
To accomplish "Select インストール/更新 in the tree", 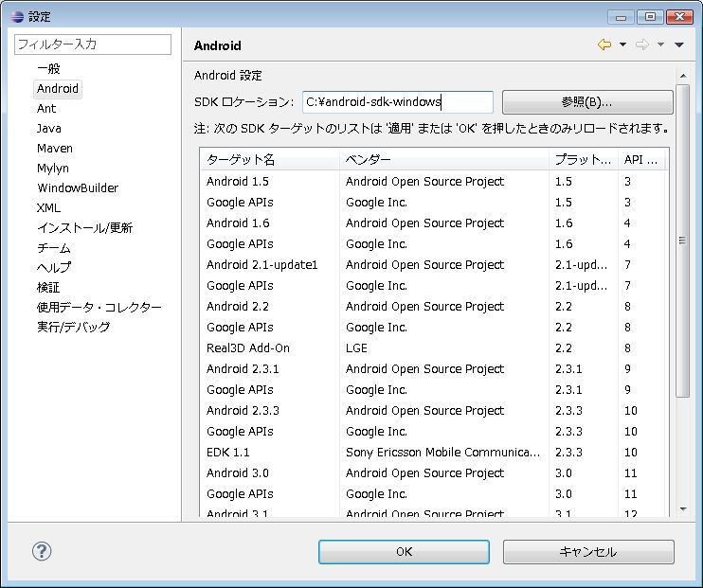I will click(x=84, y=227).
